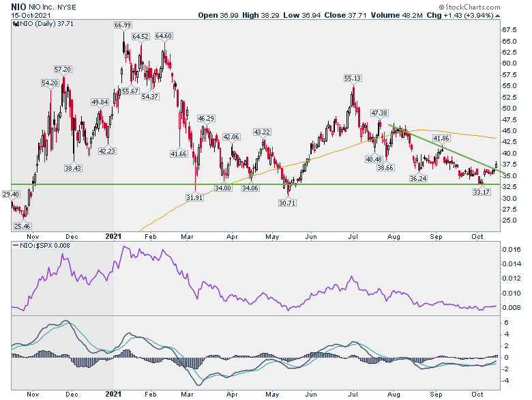Click the 33.17 October low label
This screenshot has height=400, width=532.
tap(482, 192)
